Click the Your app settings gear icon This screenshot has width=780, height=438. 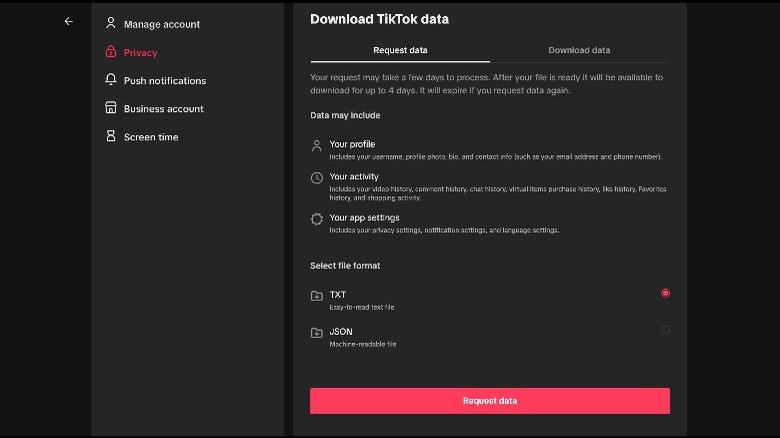317,219
